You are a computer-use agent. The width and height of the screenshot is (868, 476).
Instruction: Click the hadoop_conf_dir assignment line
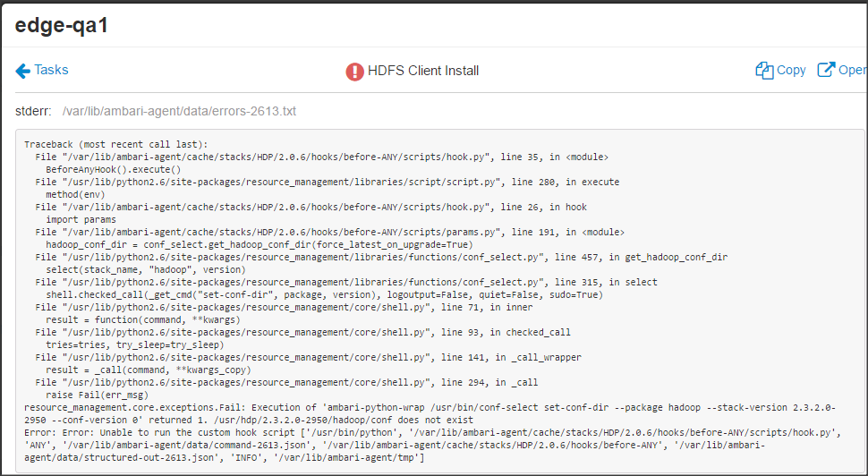[x=260, y=244]
